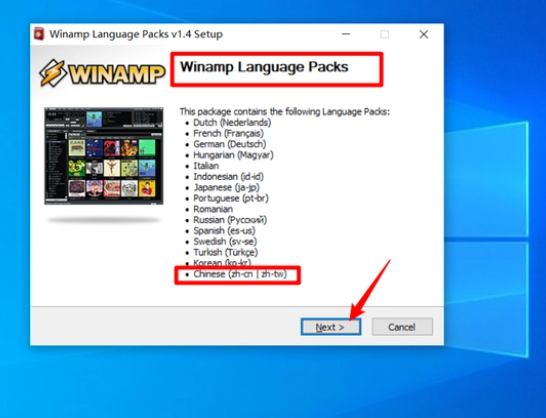Click the Winamp Language Packs heading
This screenshot has width=546, height=418.
pos(264,67)
